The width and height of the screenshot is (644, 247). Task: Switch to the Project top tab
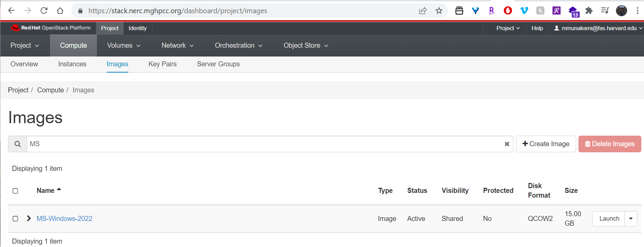(x=110, y=28)
